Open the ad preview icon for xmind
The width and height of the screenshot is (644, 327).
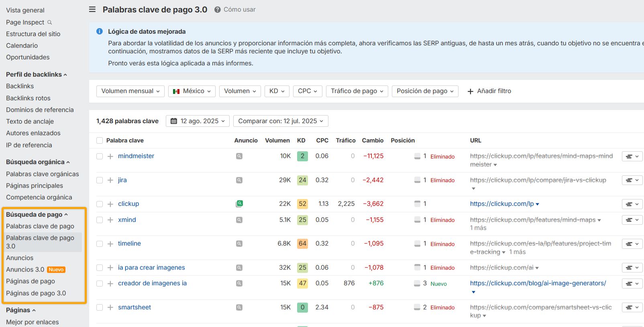pyautogui.click(x=239, y=220)
